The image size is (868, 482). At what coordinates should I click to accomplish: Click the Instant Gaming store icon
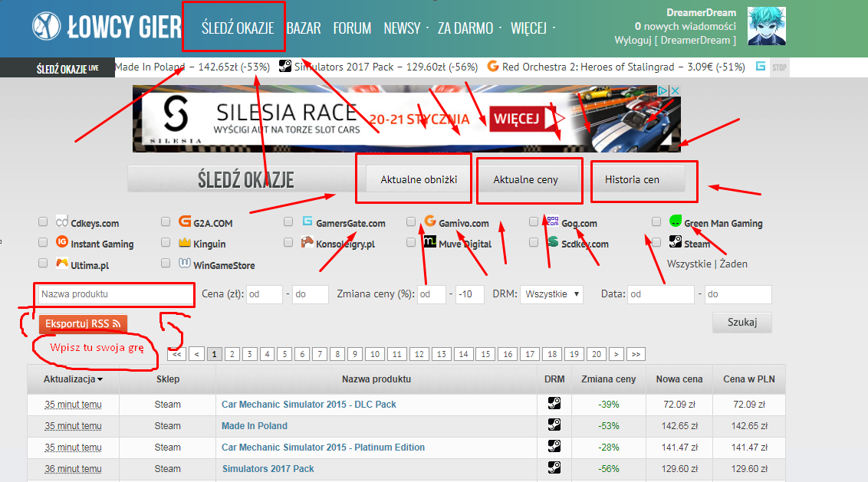tap(62, 242)
